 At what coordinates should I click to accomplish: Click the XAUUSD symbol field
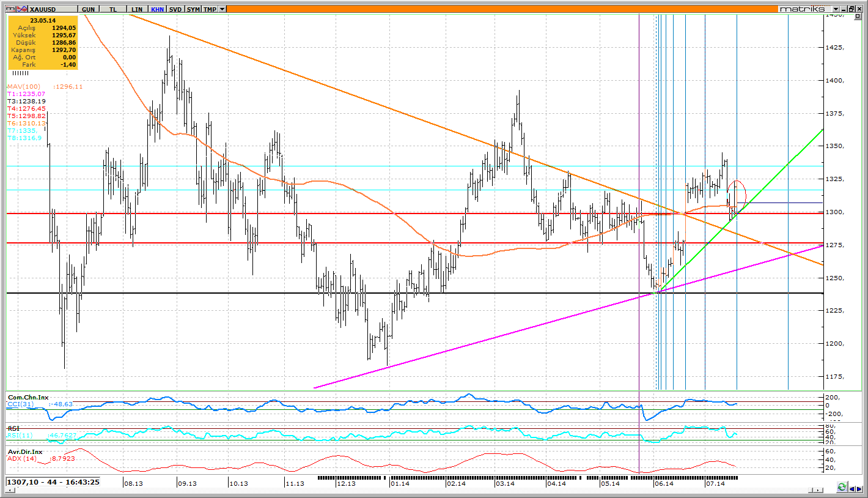coord(53,9)
